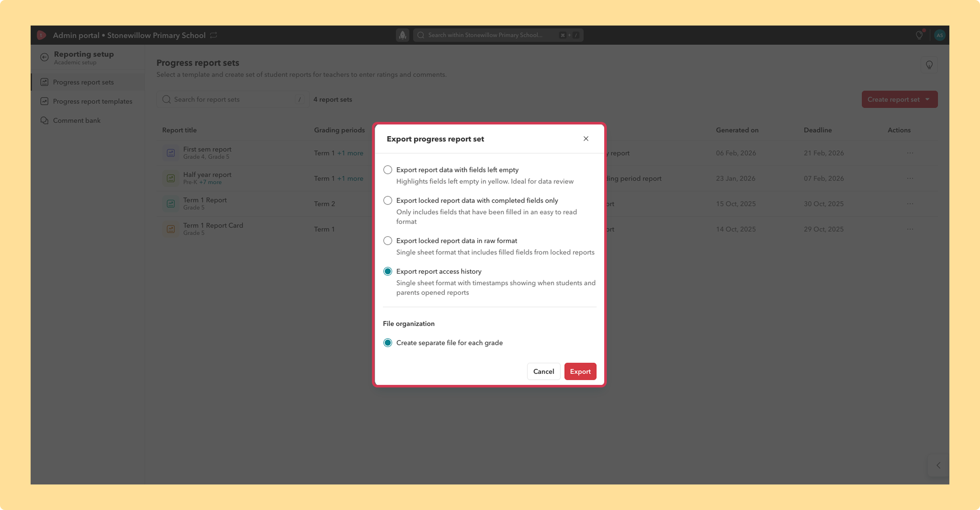Viewport: 980px width, 510px height.
Task: Go back from Reporting setup
Action: 45,57
